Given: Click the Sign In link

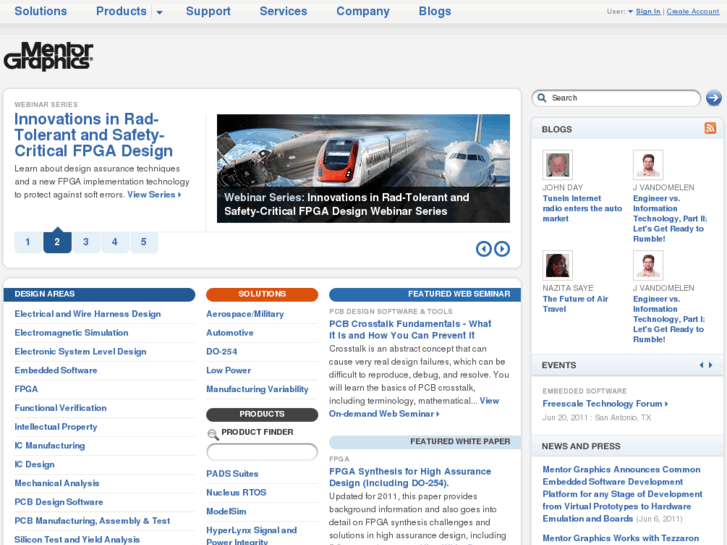Looking at the screenshot, I should 648,12.
